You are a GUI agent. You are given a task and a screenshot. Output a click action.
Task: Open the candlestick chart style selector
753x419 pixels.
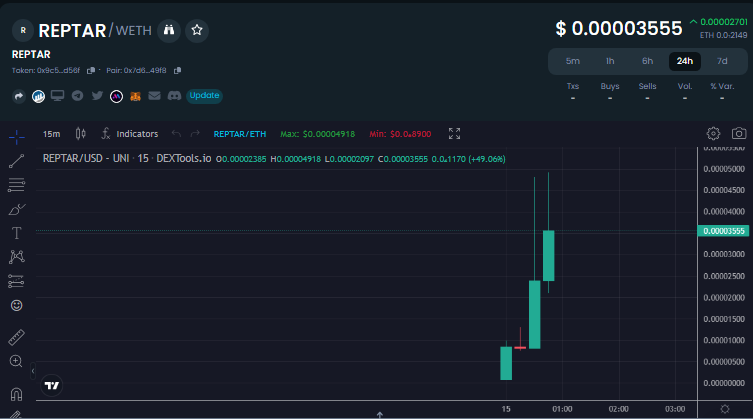pyautogui.click(x=81, y=134)
